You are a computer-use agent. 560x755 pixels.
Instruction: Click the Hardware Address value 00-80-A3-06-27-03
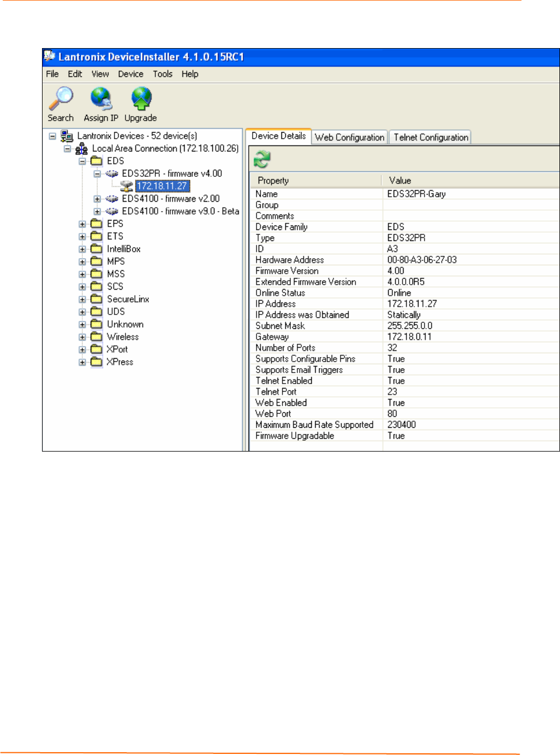point(422,260)
